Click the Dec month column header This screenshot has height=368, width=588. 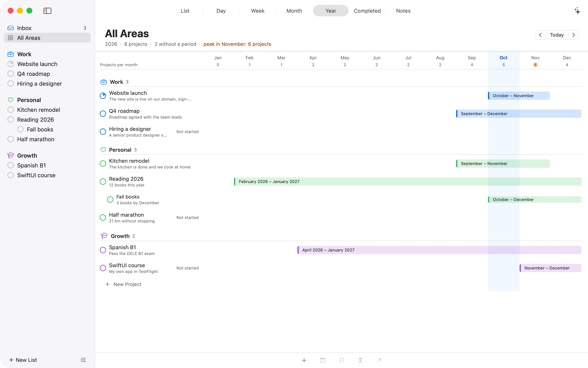567,58
